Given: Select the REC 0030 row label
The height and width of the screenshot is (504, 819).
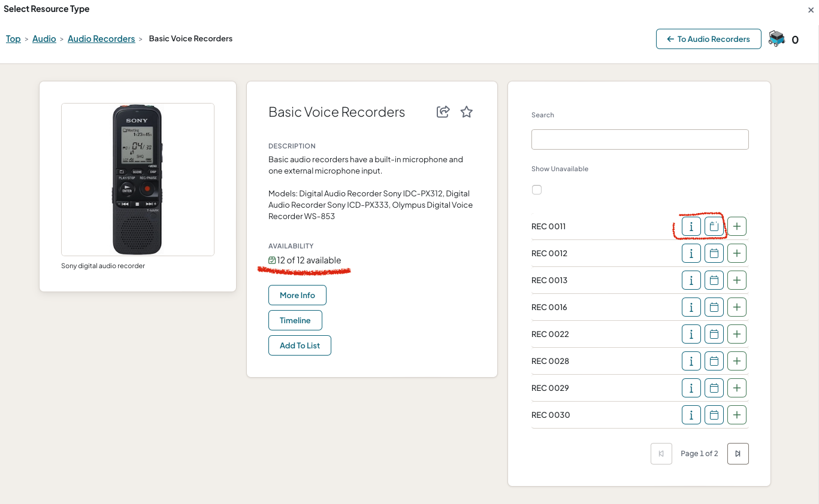Looking at the screenshot, I should [551, 415].
